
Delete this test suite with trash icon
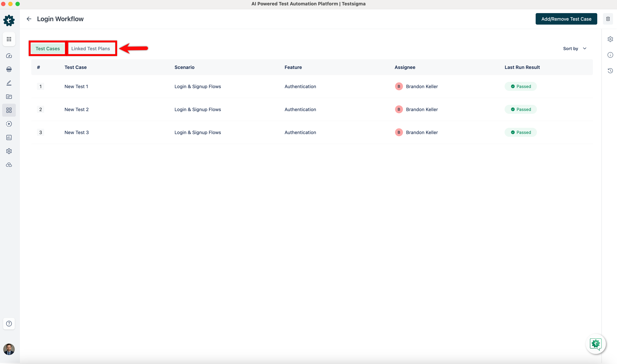coord(608,19)
